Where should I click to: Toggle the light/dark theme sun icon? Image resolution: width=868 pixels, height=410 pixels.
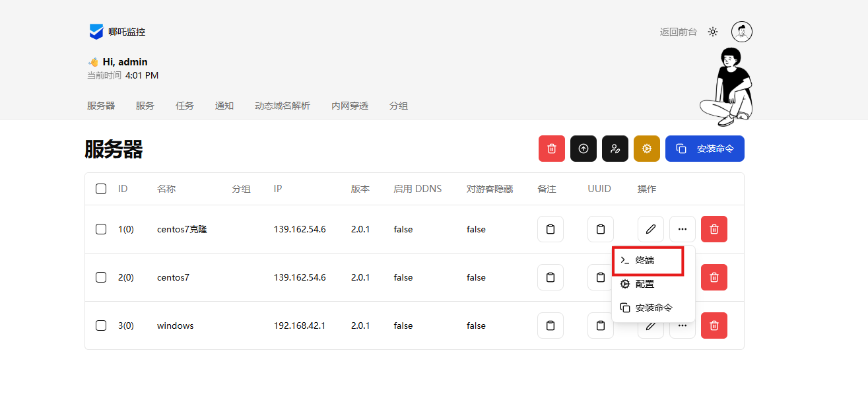tap(713, 32)
